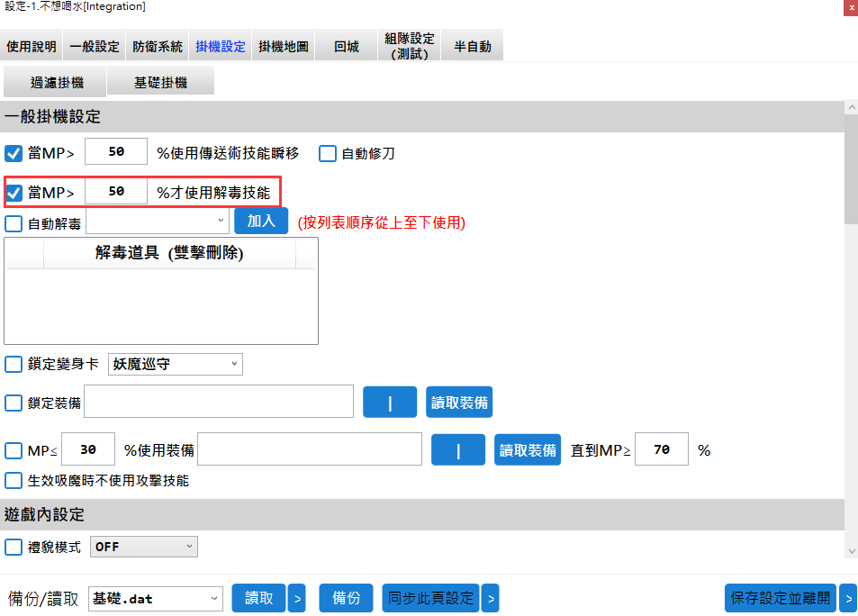Click 讀取裝備 in the MP≤ row
858x616 pixels.
528,449
